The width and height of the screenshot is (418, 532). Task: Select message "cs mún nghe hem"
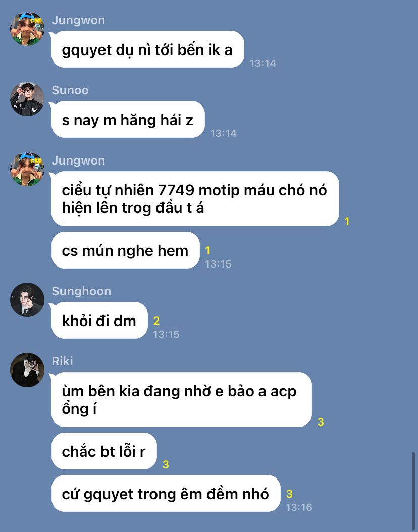(x=125, y=250)
